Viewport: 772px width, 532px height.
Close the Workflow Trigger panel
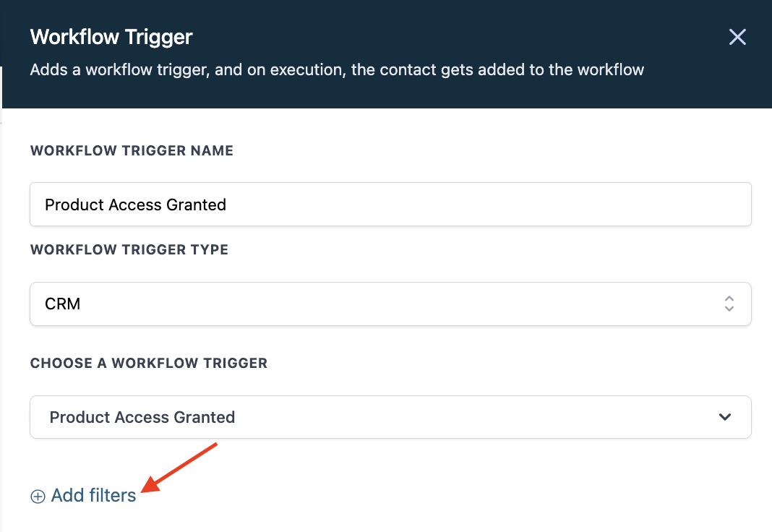tap(737, 37)
